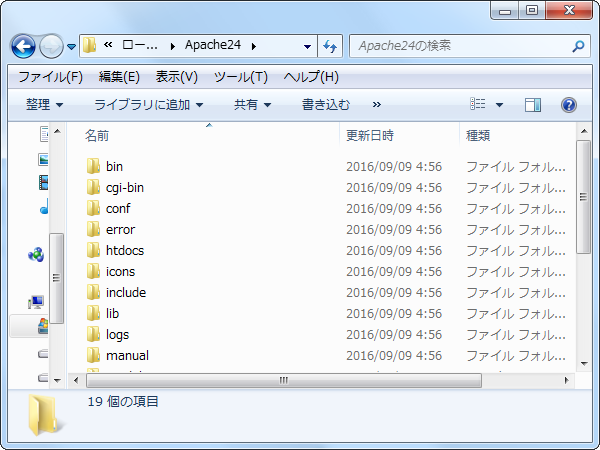Select the Apache24 breadcrumb segment
The height and width of the screenshot is (450, 600).
pos(213,45)
